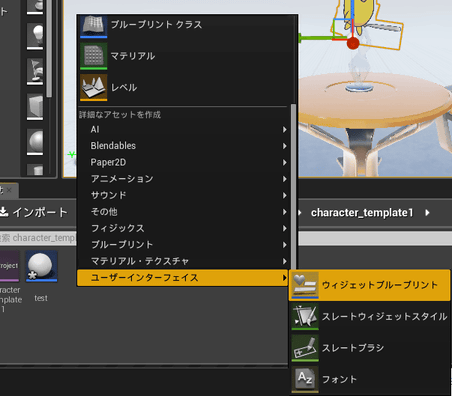This screenshot has height=396, width=452.
Task: Open the マテリアル・テクスチャ submenu
Action: point(182,261)
